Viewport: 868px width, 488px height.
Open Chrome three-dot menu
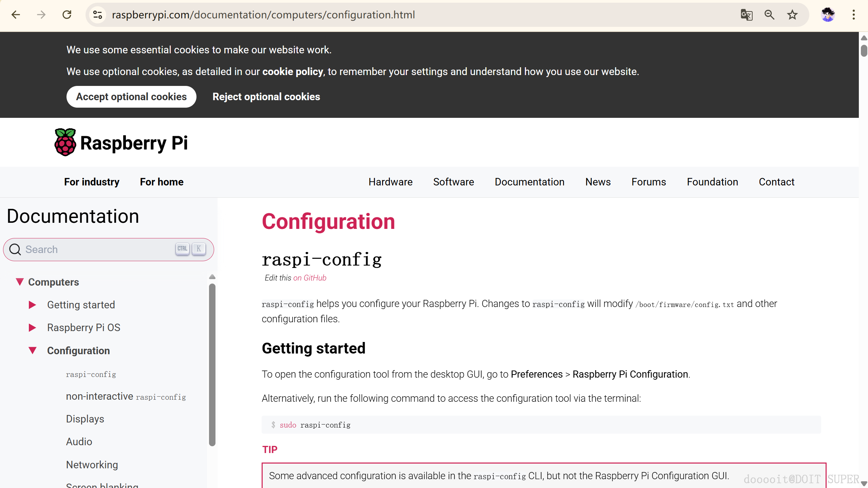click(x=853, y=15)
